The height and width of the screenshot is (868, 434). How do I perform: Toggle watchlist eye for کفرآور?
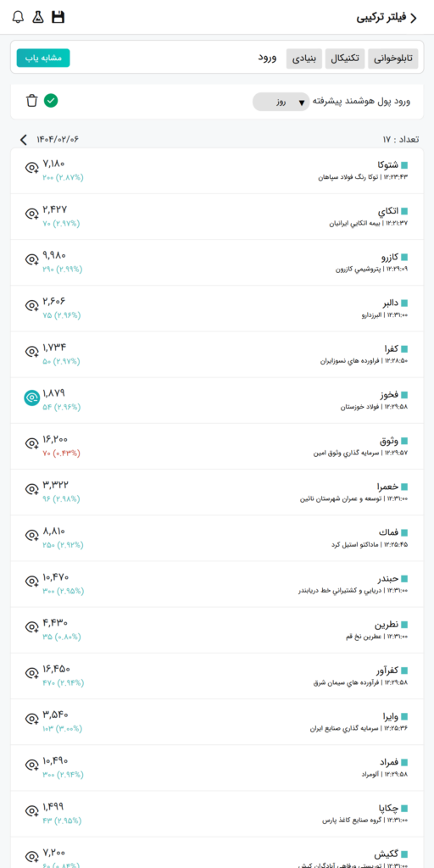point(31,672)
